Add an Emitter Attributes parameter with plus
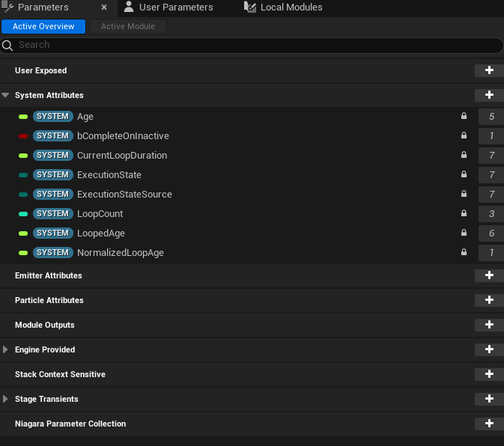The image size is (504, 446). [x=489, y=275]
